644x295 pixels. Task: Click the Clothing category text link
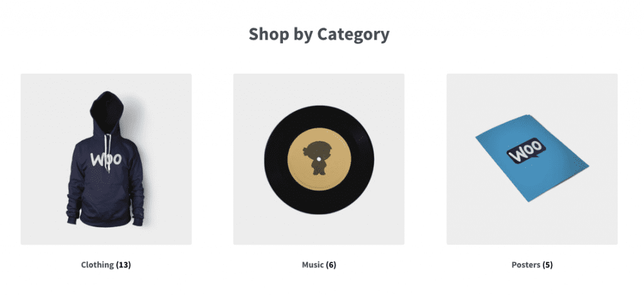pos(97,265)
